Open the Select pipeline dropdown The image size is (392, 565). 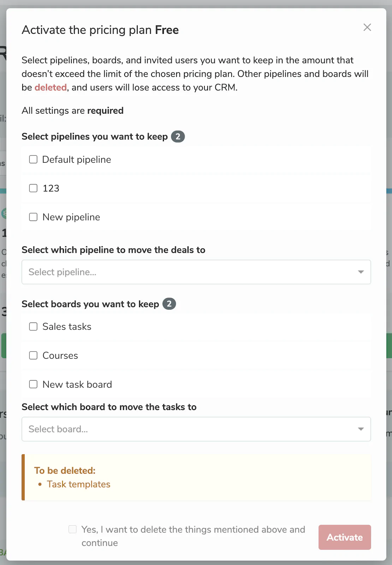[x=196, y=272]
